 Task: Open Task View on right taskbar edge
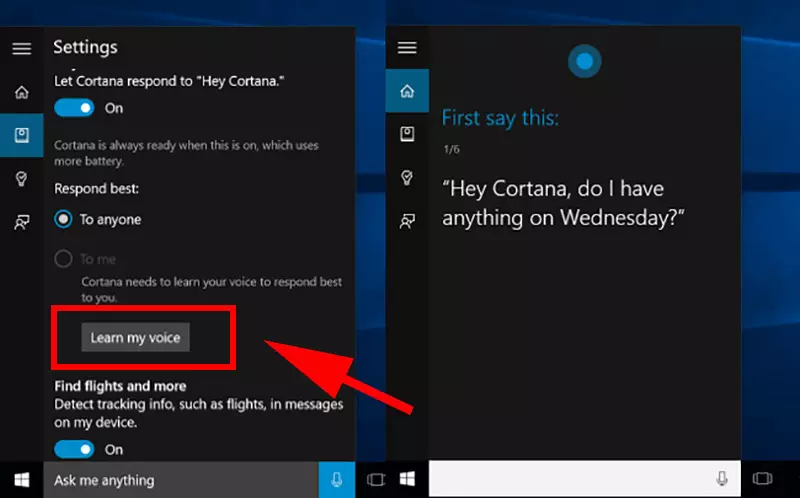(x=762, y=479)
